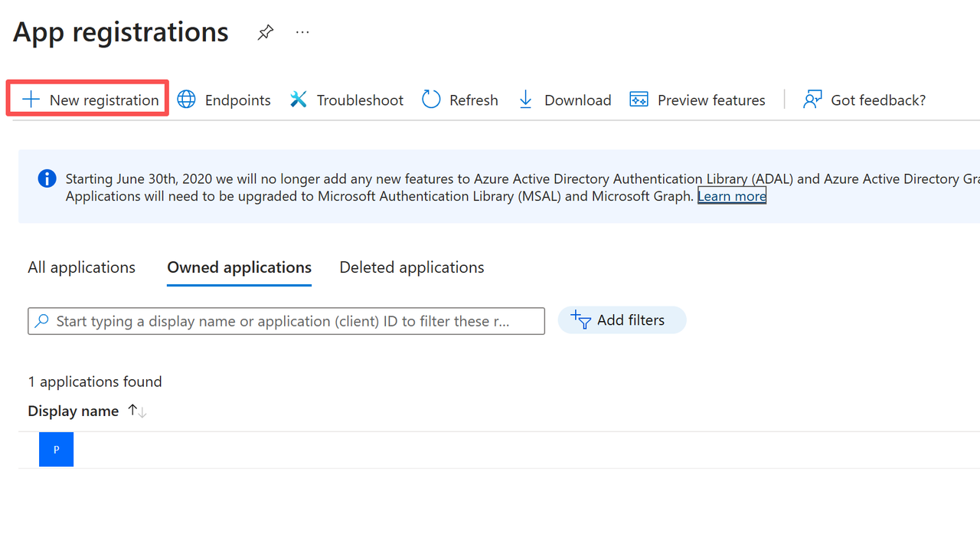Image resolution: width=980 pixels, height=534 pixels.
Task: Select the application with the P logo
Action: point(56,449)
